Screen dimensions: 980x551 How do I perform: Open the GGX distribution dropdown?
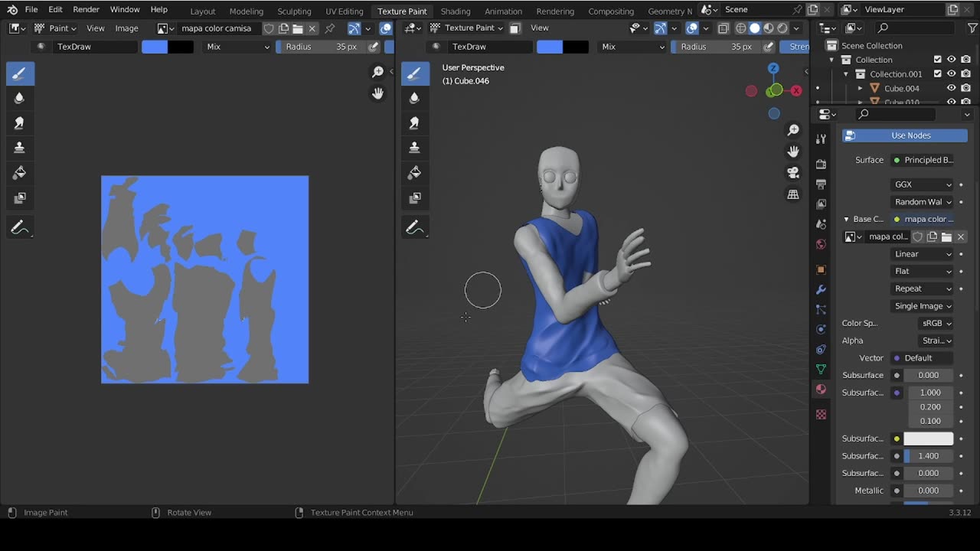click(x=923, y=184)
